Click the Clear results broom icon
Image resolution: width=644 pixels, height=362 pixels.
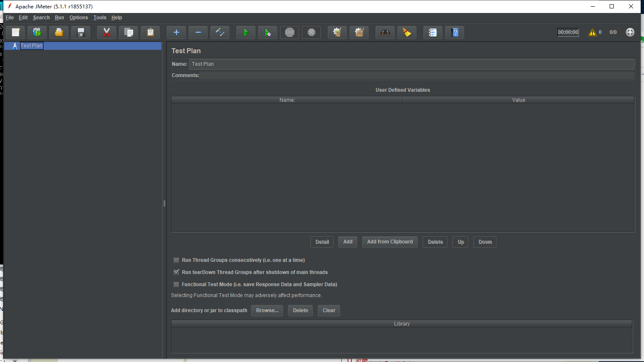point(338,32)
